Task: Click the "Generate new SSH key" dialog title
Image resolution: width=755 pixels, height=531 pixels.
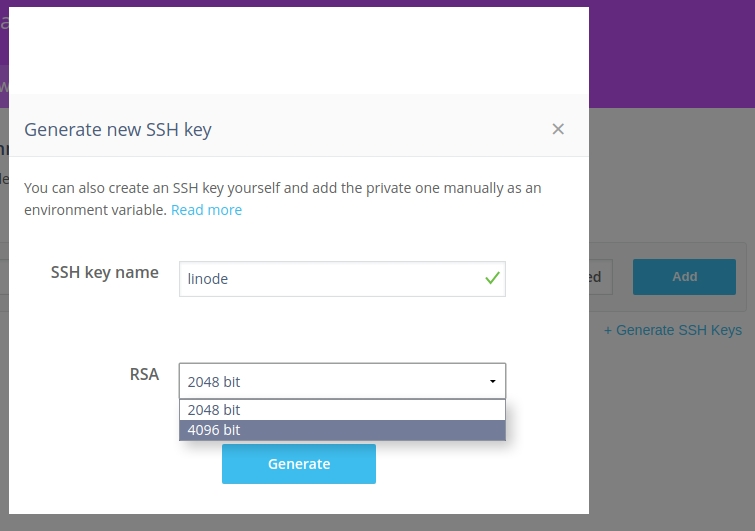Action: [x=118, y=129]
